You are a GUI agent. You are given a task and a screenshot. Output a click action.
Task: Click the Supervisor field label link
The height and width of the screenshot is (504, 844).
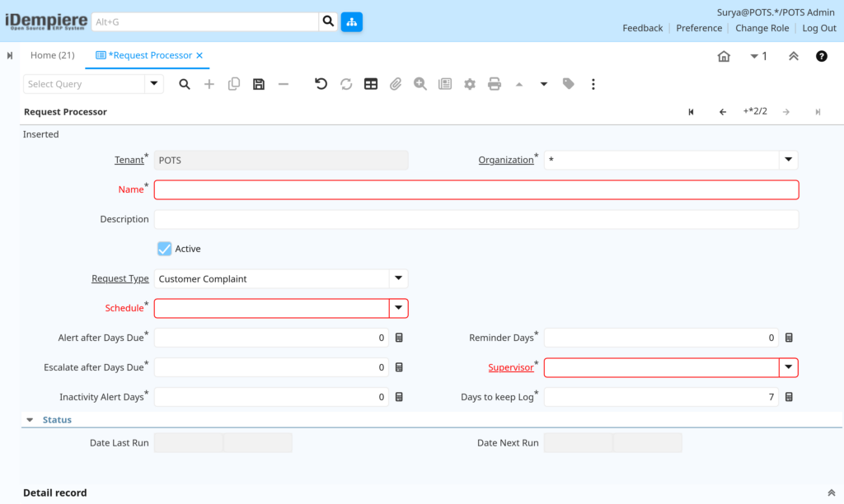[511, 367]
